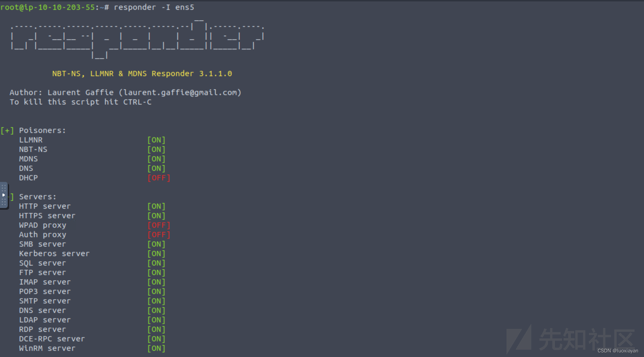Click the [ON] status beside POP3 server
Screen dimensions: 644x357
click(x=156, y=291)
